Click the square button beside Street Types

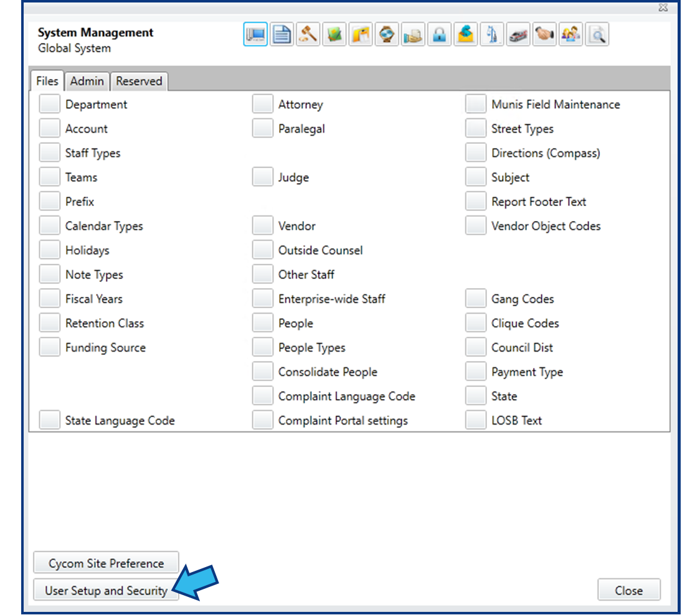[476, 128]
